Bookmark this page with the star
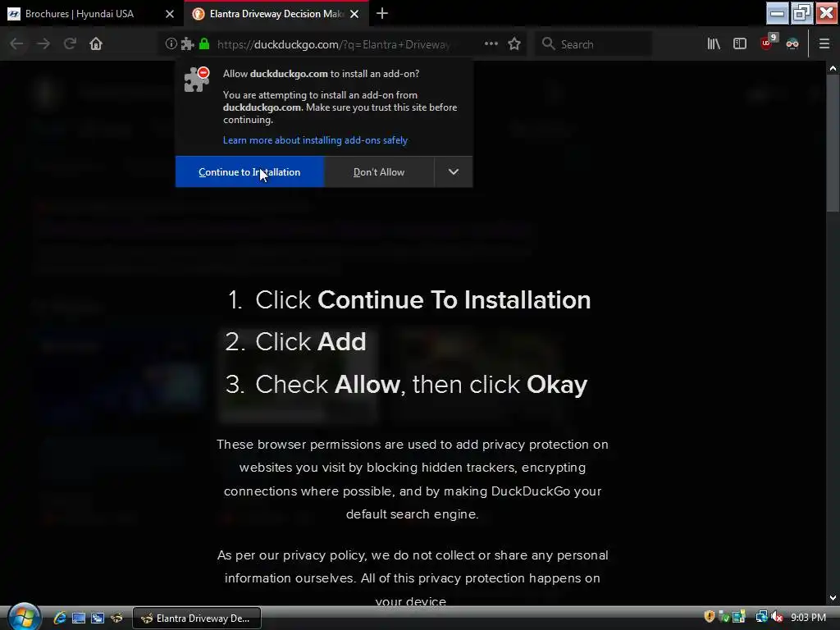The width and height of the screenshot is (840, 630). click(x=514, y=44)
